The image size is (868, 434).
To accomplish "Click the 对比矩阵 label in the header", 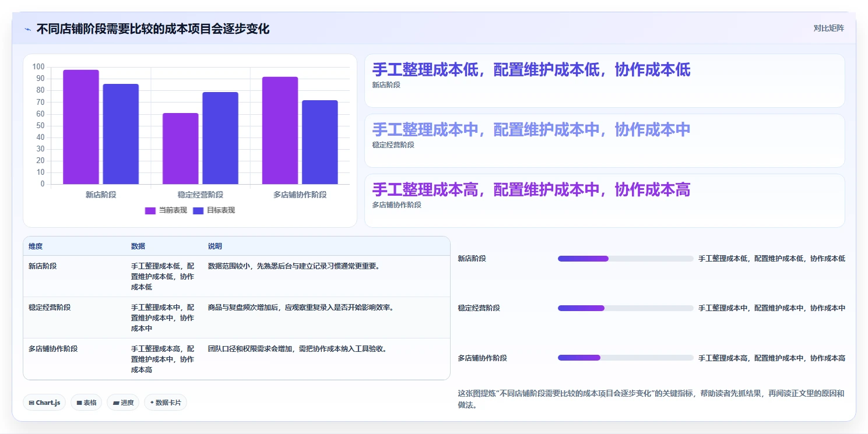I will (x=828, y=28).
